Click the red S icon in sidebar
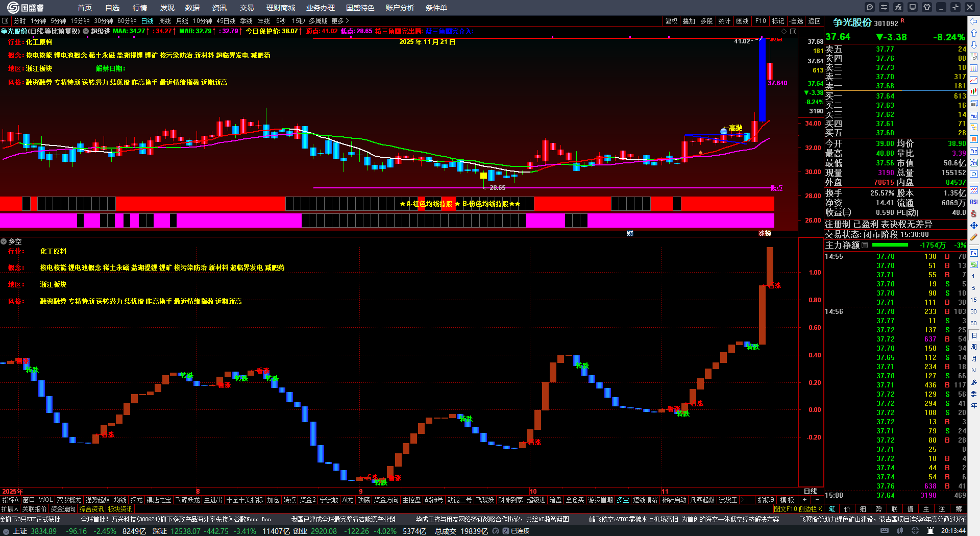The height and width of the screenshot is (536, 980). (974, 213)
